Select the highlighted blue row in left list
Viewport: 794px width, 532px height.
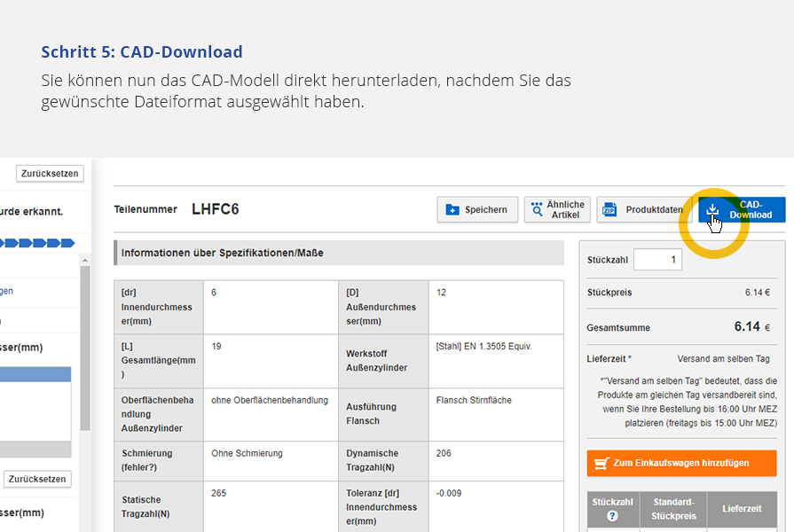click(x=35, y=375)
